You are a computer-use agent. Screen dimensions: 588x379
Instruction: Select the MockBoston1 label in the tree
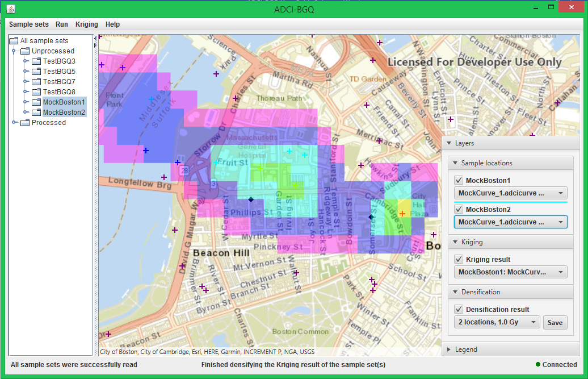(x=64, y=102)
